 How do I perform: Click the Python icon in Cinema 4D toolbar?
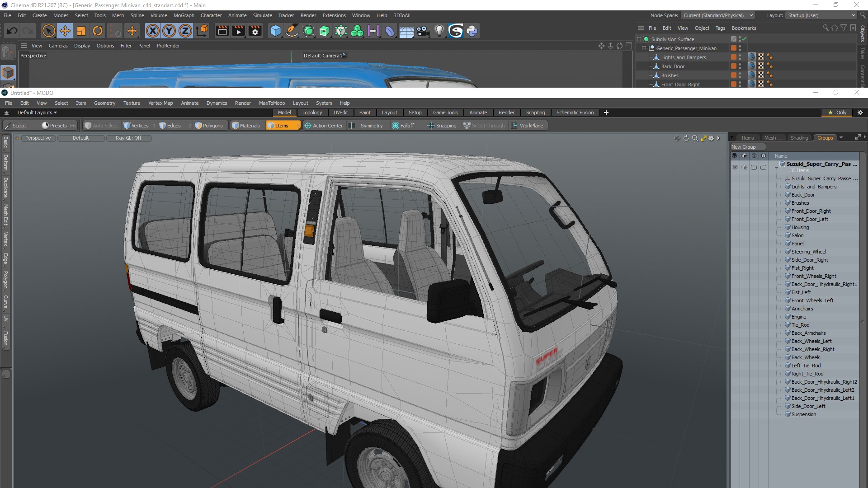pos(472,31)
